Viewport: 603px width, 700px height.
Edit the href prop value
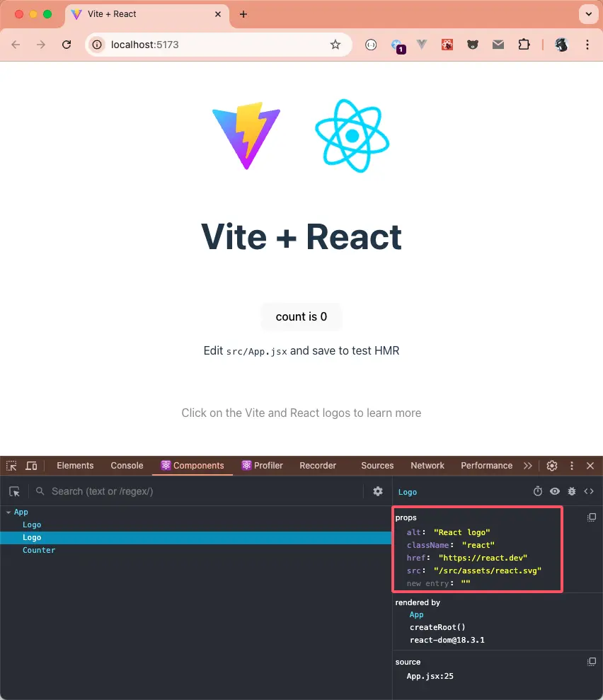tap(483, 558)
